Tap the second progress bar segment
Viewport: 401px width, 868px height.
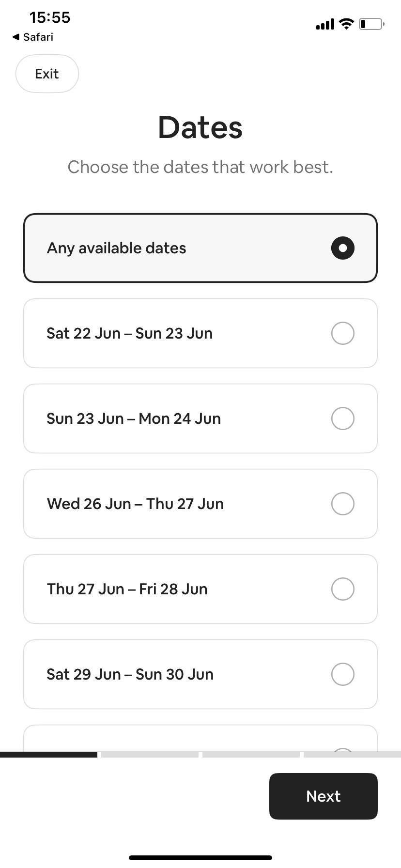coord(150,754)
